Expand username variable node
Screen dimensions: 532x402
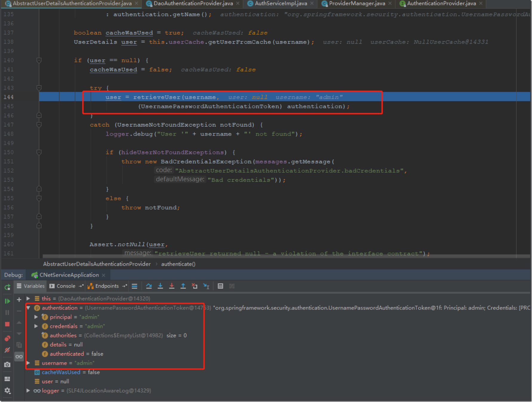point(28,363)
